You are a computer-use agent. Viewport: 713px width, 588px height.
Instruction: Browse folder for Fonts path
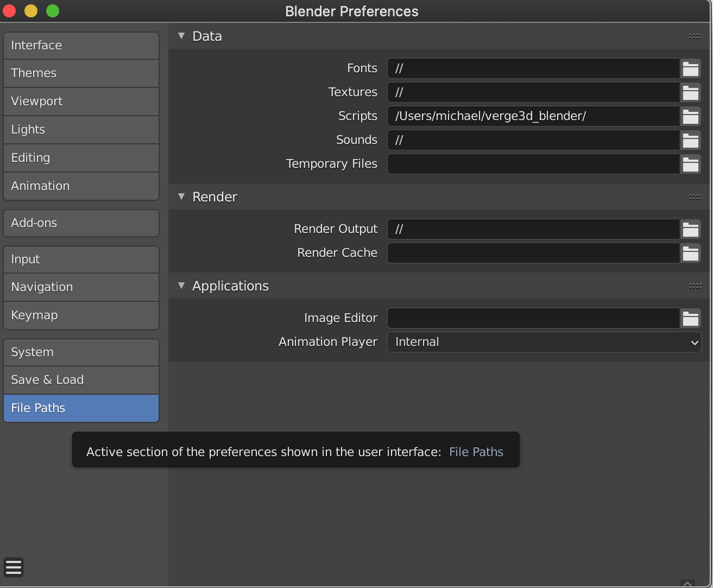[x=690, y=68]
